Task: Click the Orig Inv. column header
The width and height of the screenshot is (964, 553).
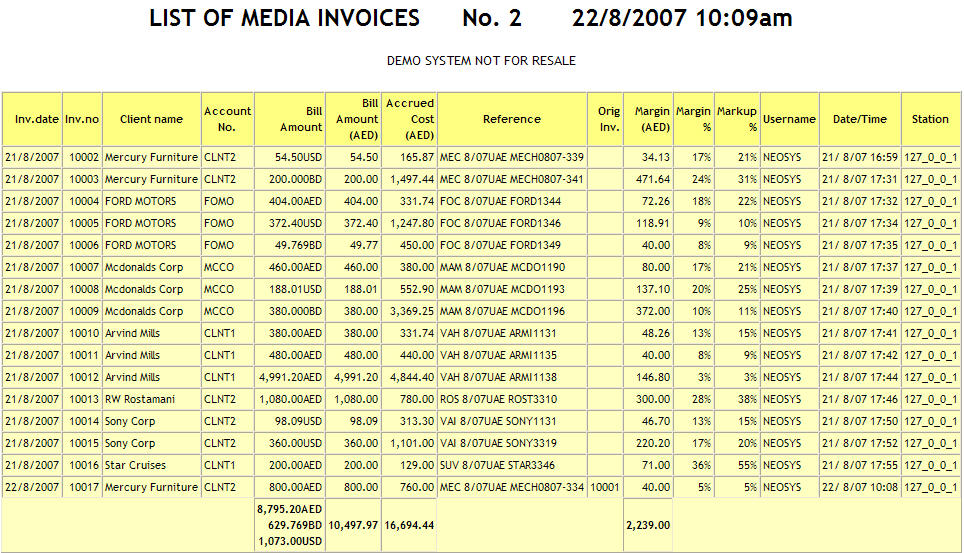Action: click(606, 119)
